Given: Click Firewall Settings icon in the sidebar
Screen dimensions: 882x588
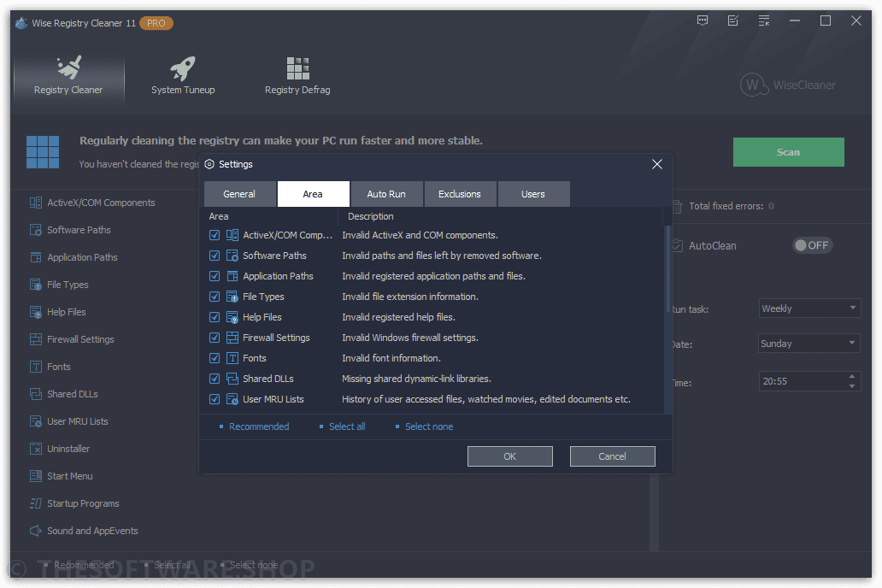Looking at the screenshot, I should (x=35, y=339).
